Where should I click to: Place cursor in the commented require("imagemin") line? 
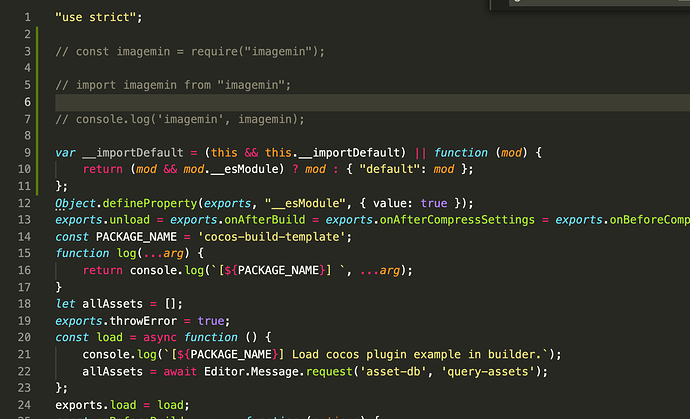[x=190, y=51]
